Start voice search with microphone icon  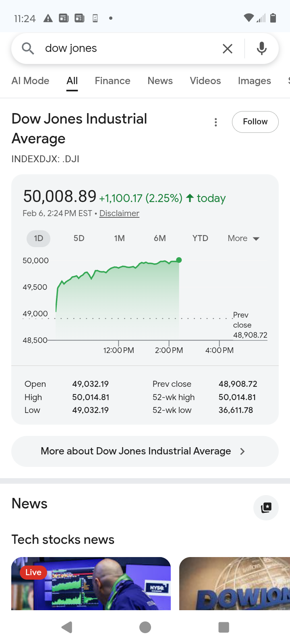[262, 48]
